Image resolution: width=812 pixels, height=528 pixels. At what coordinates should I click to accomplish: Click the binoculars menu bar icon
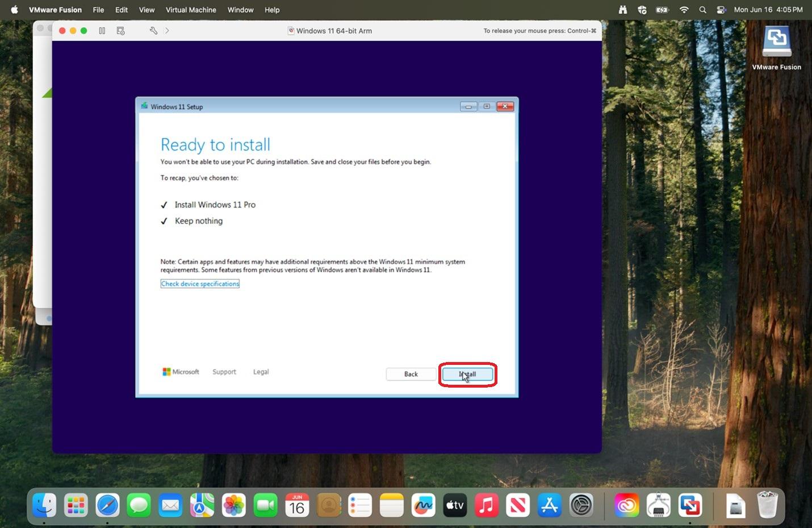point(623,10)
